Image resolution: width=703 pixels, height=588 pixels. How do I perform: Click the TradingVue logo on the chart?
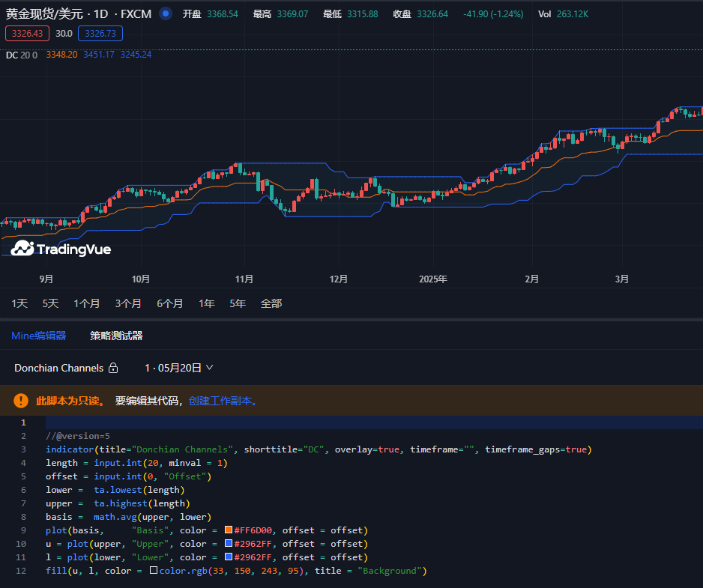click(x=61, y=249)
